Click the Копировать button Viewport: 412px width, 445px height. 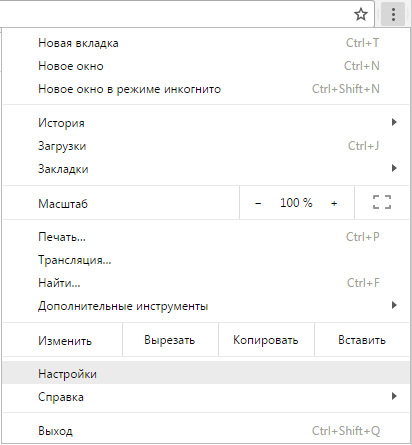pos(266,340)
